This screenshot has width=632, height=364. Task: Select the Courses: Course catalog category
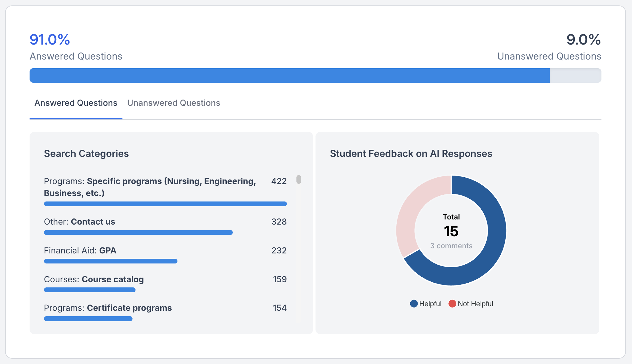point(94,279)
